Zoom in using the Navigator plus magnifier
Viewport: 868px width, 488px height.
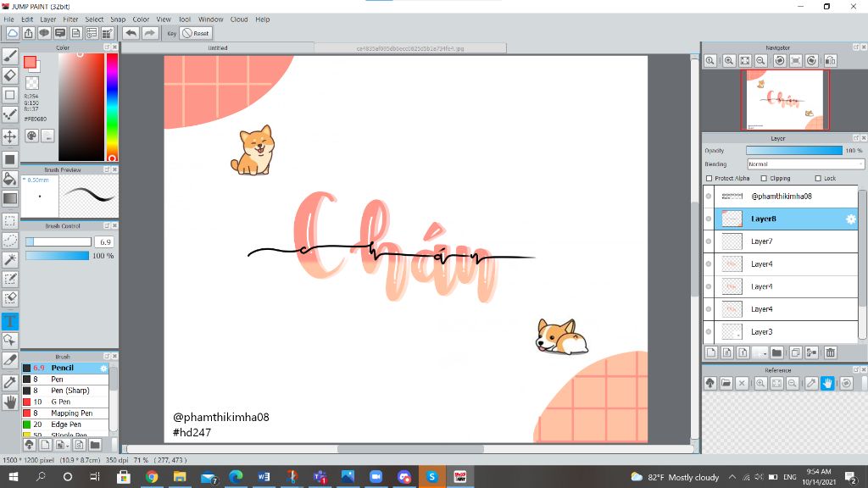coord(729,61)
